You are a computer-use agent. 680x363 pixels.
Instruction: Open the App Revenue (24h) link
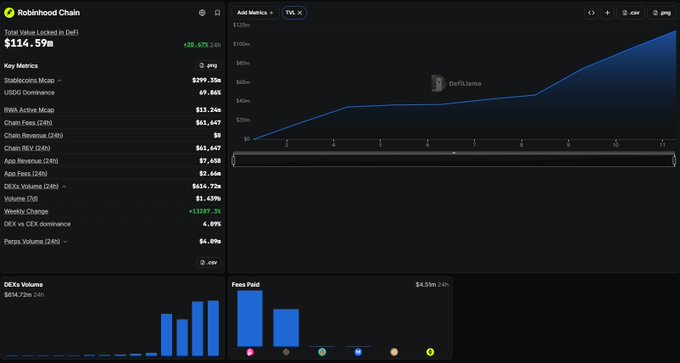pos(31,160)
